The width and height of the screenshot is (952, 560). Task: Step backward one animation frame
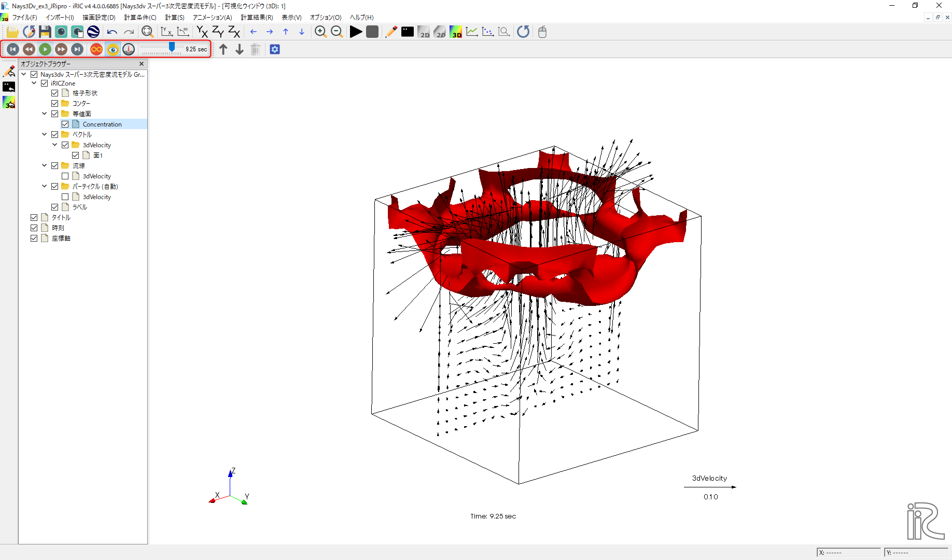[29, 49]
